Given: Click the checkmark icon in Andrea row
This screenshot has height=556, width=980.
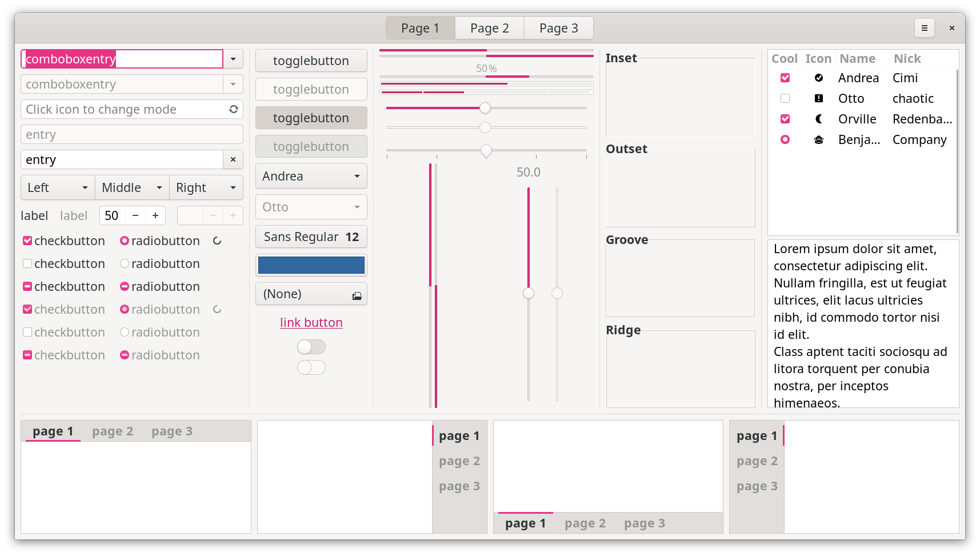Looking at the screenshot, I should click(819, 78).
